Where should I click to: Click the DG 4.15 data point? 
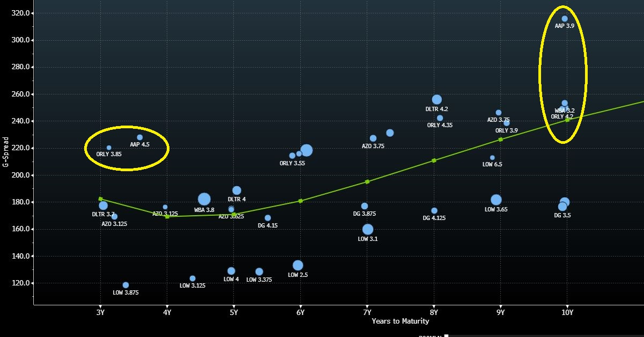coord(268,218)
